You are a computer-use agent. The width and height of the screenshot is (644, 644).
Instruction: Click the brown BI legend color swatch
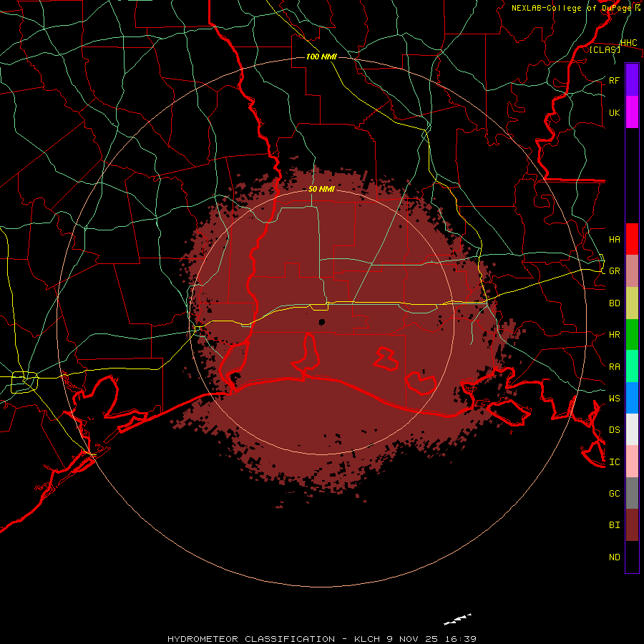click(x=632, y=525)
